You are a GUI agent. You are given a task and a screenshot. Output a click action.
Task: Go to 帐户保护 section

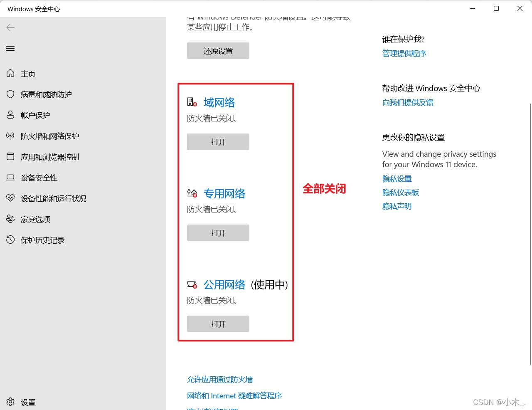35,115
